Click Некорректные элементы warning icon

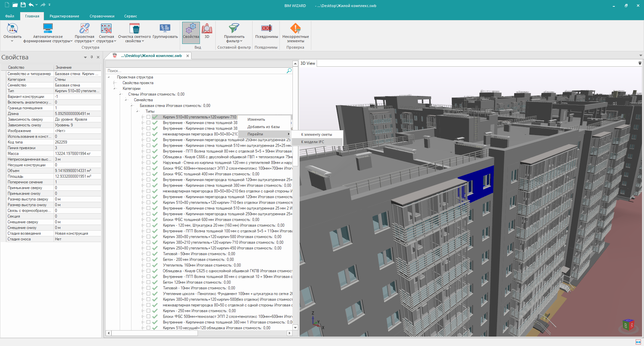(x=296, y=28)
